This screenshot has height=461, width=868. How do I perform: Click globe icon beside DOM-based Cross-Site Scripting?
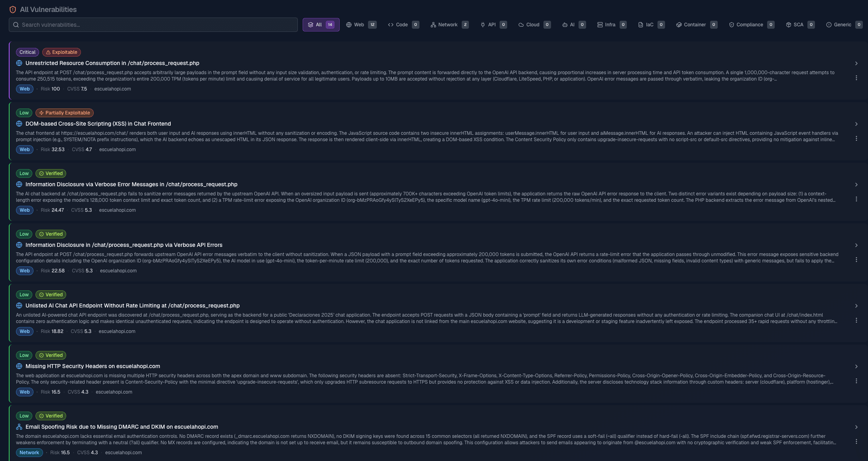click(19, 124)
